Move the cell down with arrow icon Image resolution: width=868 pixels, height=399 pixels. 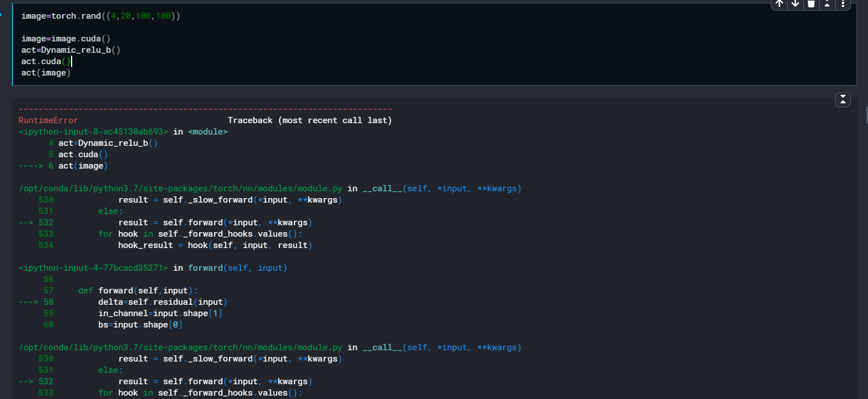pyautogui.click(x=795, y=4)
